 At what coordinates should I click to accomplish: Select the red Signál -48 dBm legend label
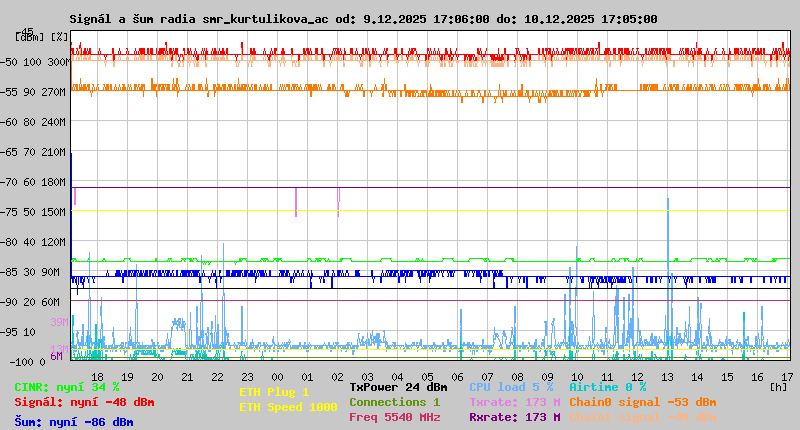pos(84,402)
